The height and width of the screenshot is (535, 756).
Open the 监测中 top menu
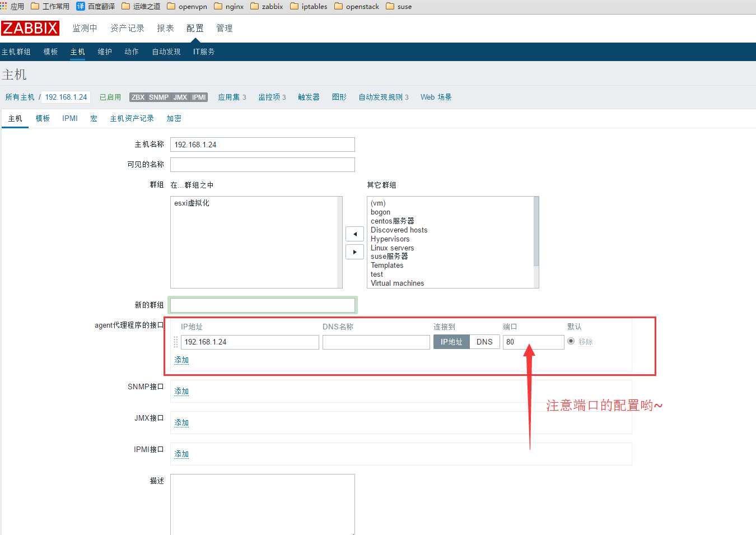tap(85, 28)
